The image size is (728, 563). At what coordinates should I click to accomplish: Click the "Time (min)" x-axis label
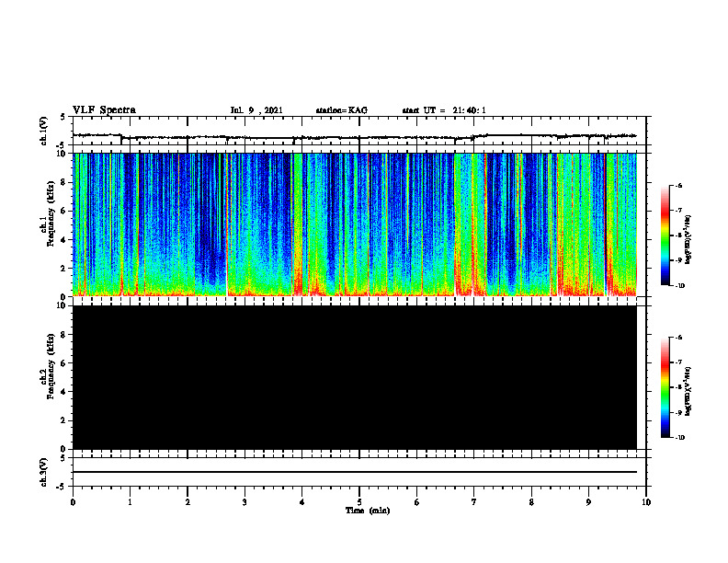368,511
